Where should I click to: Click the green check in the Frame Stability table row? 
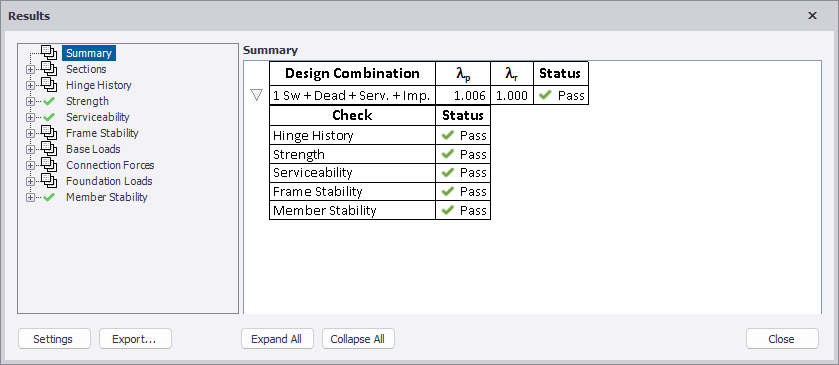point(447,192)
